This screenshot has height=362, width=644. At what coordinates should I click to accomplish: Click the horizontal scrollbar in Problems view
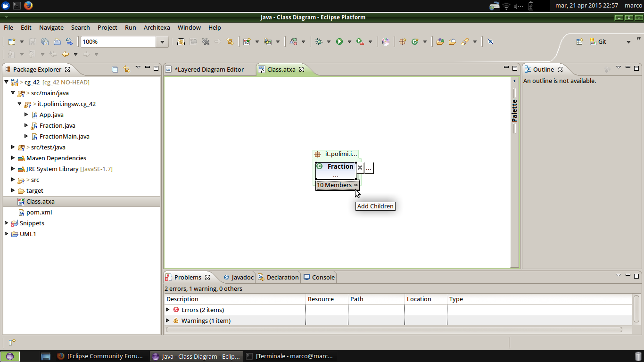pos(394,329)
